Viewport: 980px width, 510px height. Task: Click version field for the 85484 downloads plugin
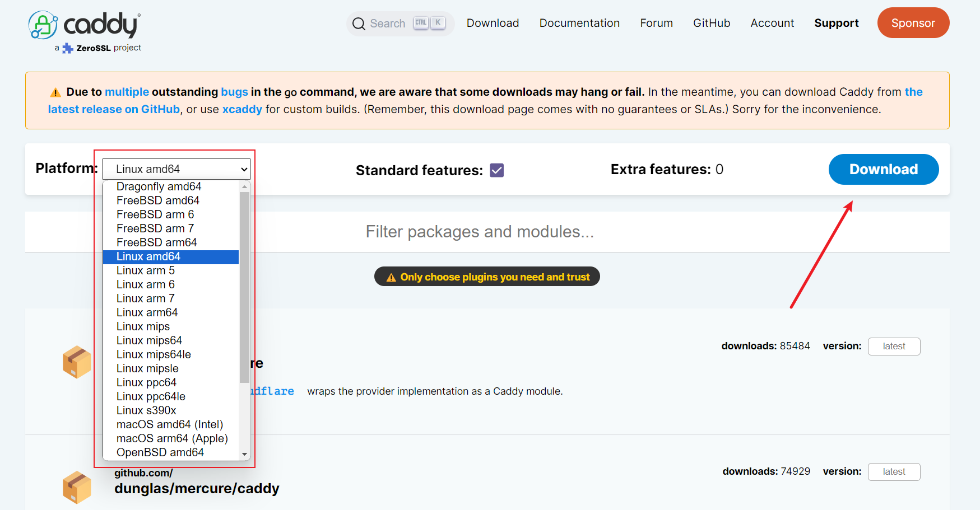[x=894, y=347]
